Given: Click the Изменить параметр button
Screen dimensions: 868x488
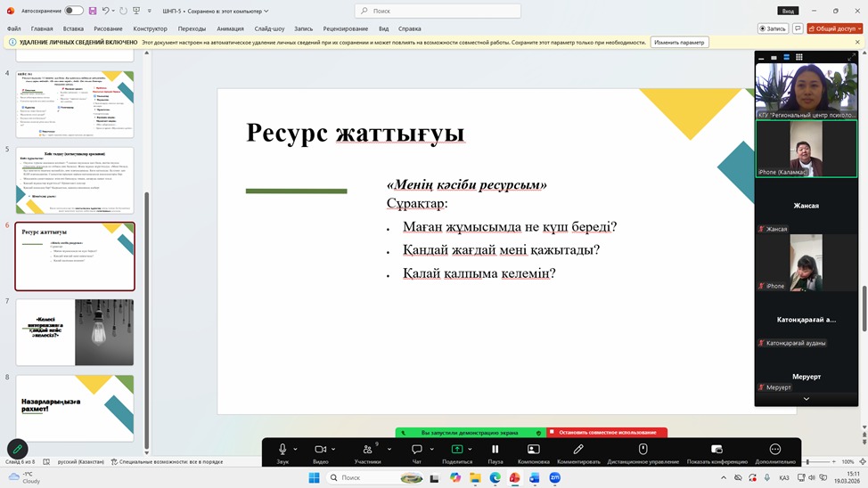Looking at the screenshot, I should pyautogui.click(x=679, y=42).
